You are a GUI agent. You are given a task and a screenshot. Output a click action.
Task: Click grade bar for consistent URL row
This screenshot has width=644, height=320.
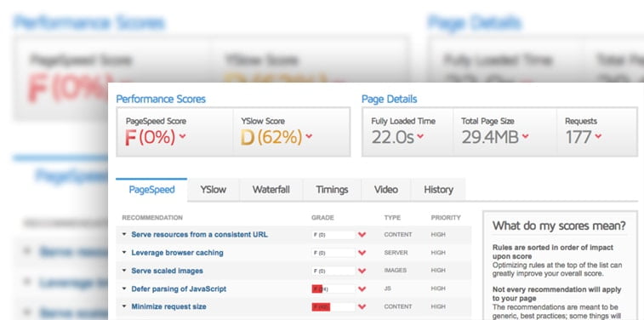(333, 235)
